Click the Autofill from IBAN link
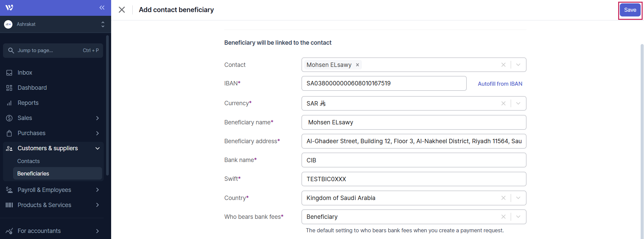644x239 pixels. [x=500, y=84]
